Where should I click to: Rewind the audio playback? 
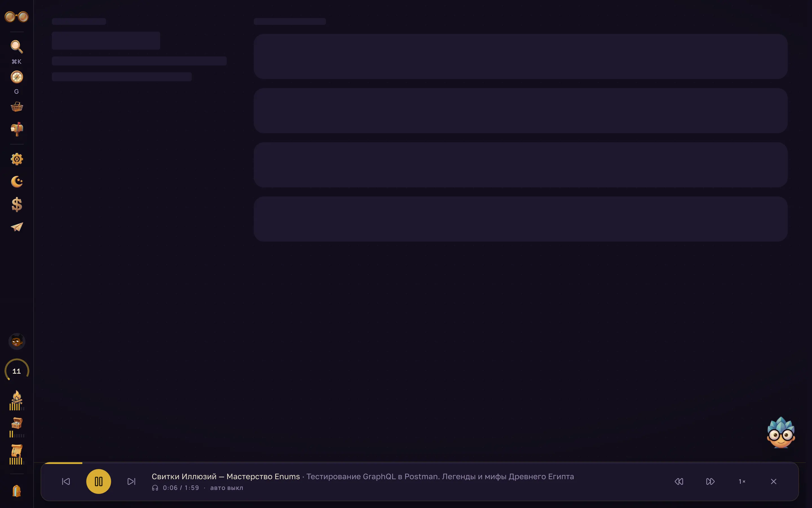pos(679,481)
